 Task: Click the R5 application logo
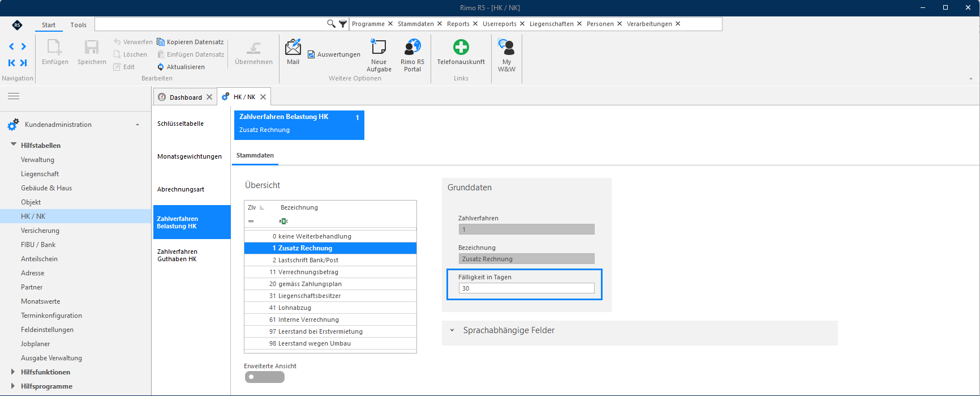pyautogui.click(x=17, y=25)
